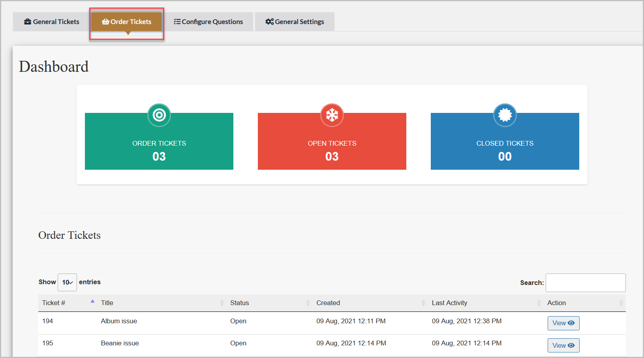Click View for the Album issue ticket
This screenshot has width=644, height=358.
pos(563,323)
